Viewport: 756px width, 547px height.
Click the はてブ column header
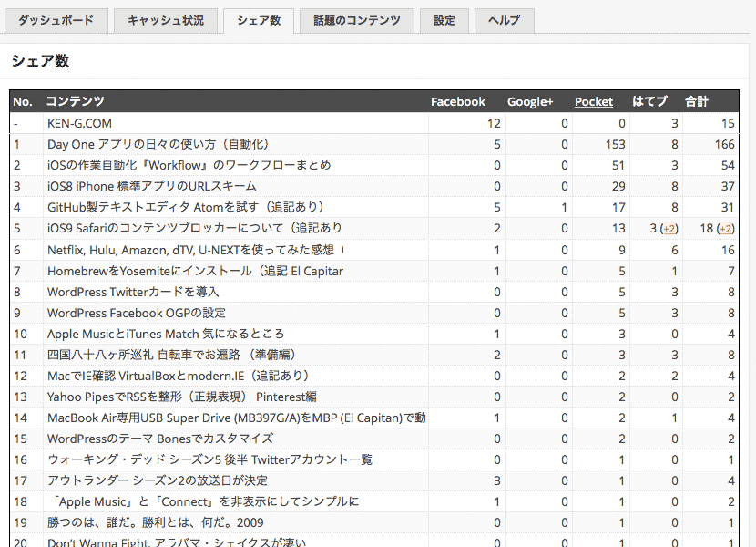(649, 101)
